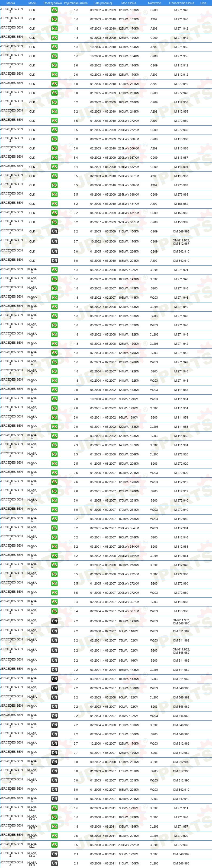Click the petrol icon in the KLASA C 5.4 W203 row
This screenshot has height=868, width=212.
coord(54,611)
